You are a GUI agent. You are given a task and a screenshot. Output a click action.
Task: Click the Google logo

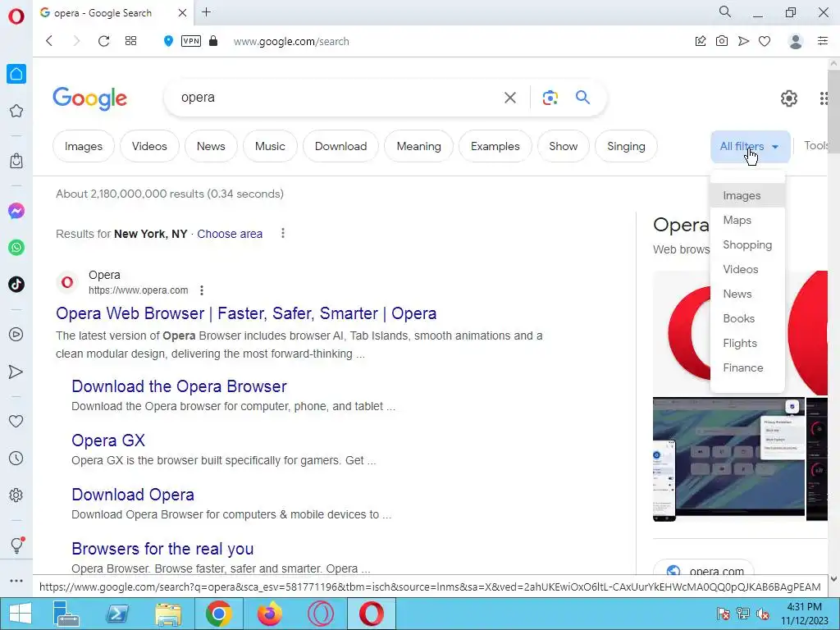coord(90,98)
